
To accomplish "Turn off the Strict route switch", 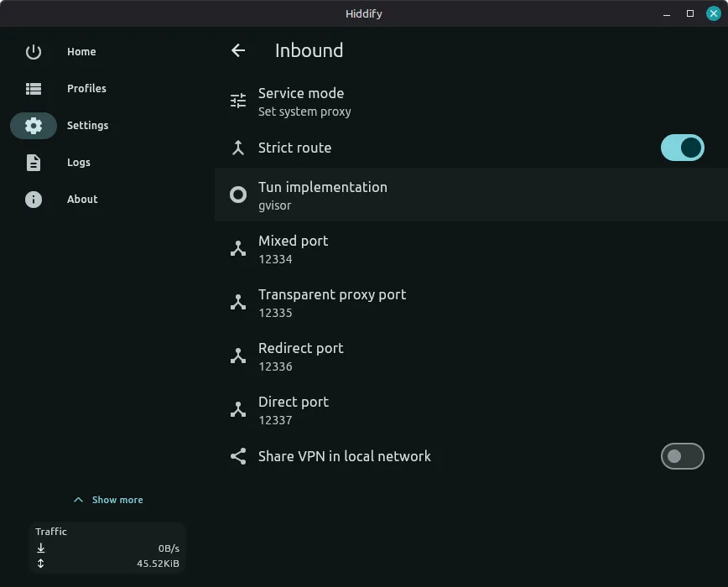I will point(683,148).
